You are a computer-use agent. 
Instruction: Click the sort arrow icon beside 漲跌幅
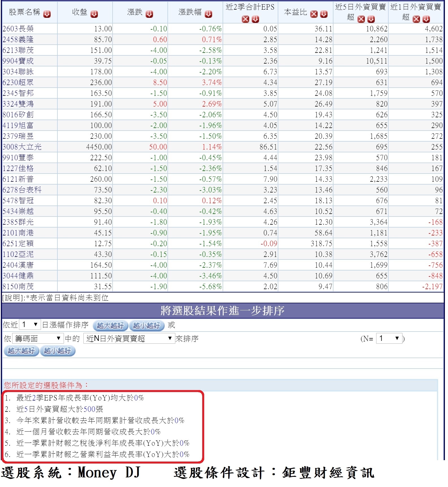208,14
